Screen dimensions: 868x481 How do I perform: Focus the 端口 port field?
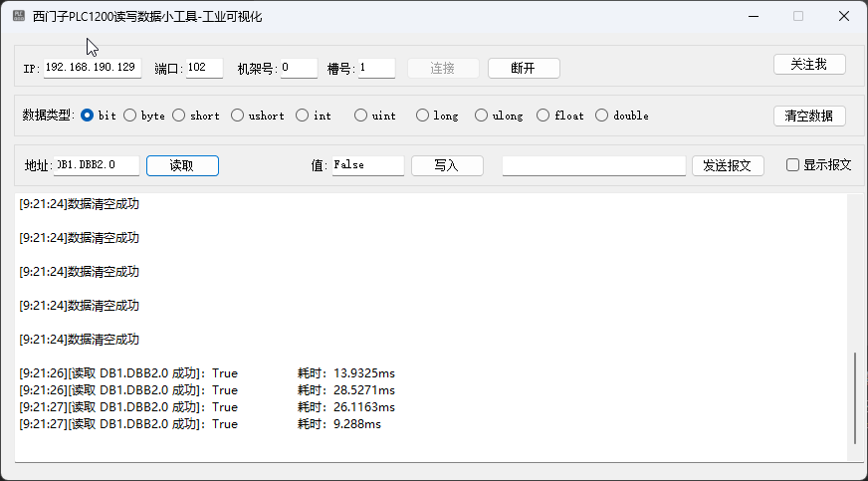(x=204, y=68)
